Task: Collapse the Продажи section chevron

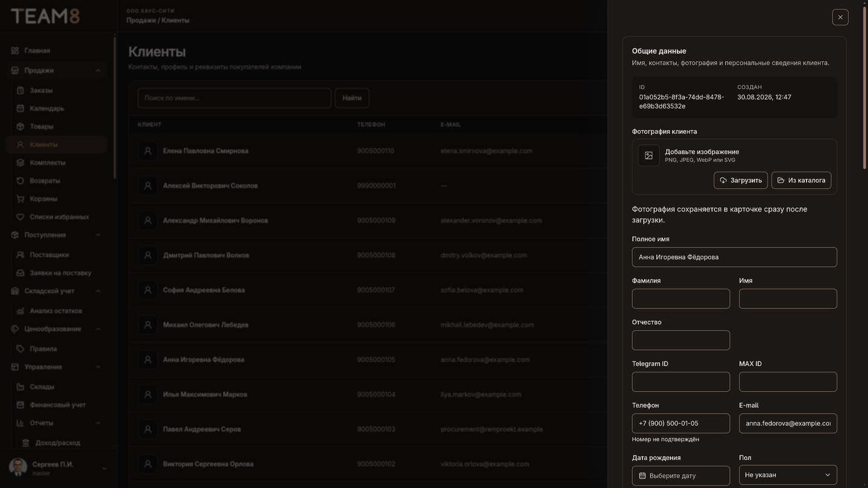Action: coord(98,70)
